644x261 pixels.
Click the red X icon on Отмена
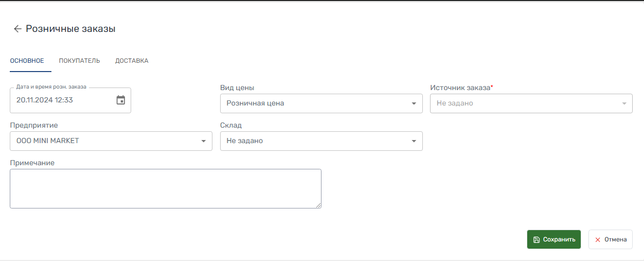(598, 239)
